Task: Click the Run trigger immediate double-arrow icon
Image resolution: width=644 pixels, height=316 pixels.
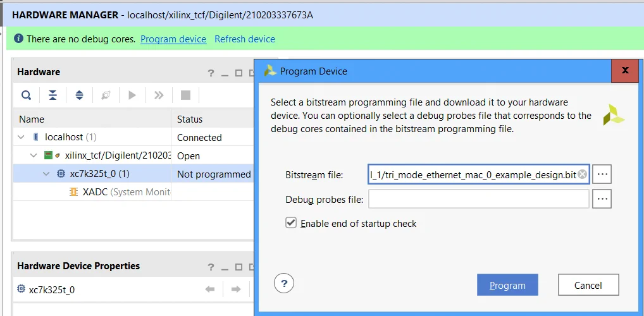Action: pyautogui.click(x=159, y=95)
